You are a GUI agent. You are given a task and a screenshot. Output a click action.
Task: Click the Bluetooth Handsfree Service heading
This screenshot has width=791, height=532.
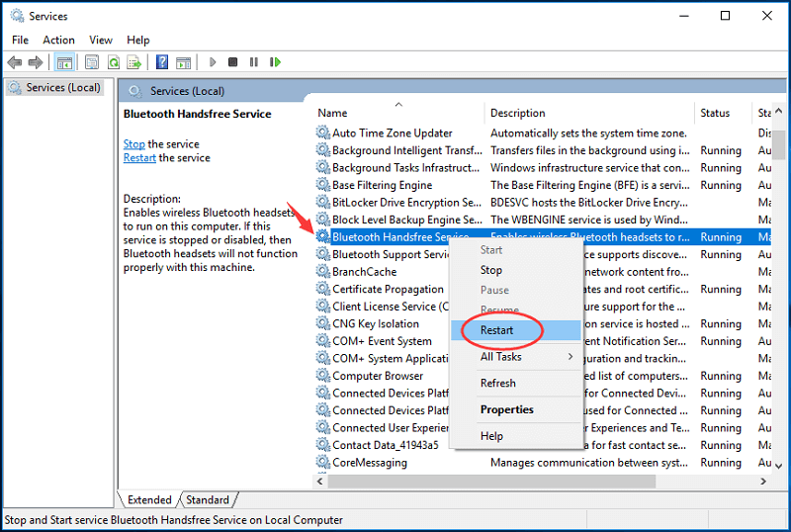pos(197,114)
